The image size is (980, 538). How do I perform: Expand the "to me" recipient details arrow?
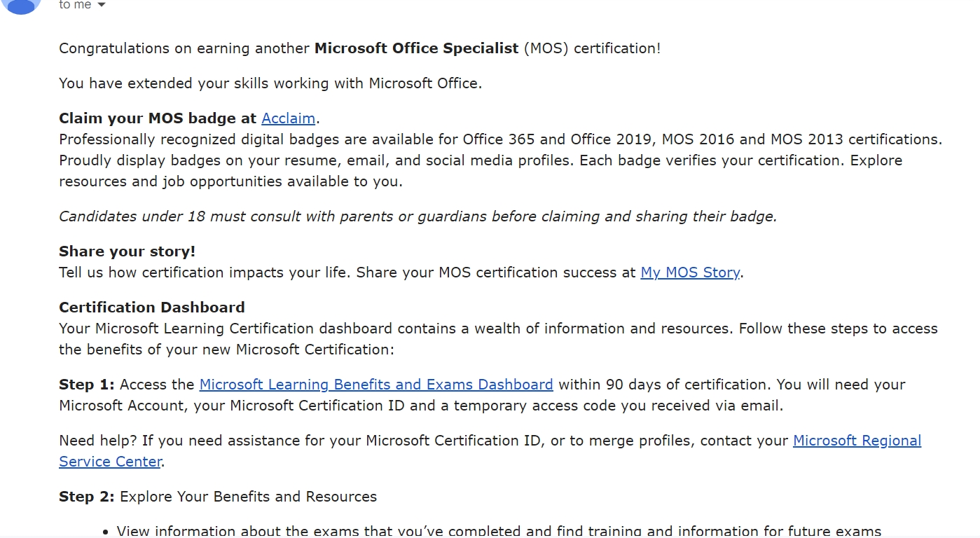pos(101,5)
